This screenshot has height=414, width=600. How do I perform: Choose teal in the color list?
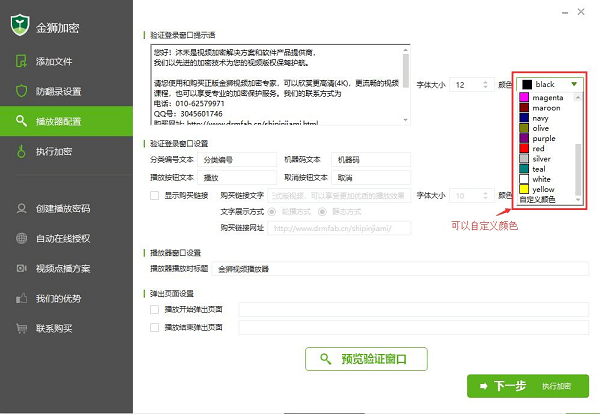pos(546,169)
